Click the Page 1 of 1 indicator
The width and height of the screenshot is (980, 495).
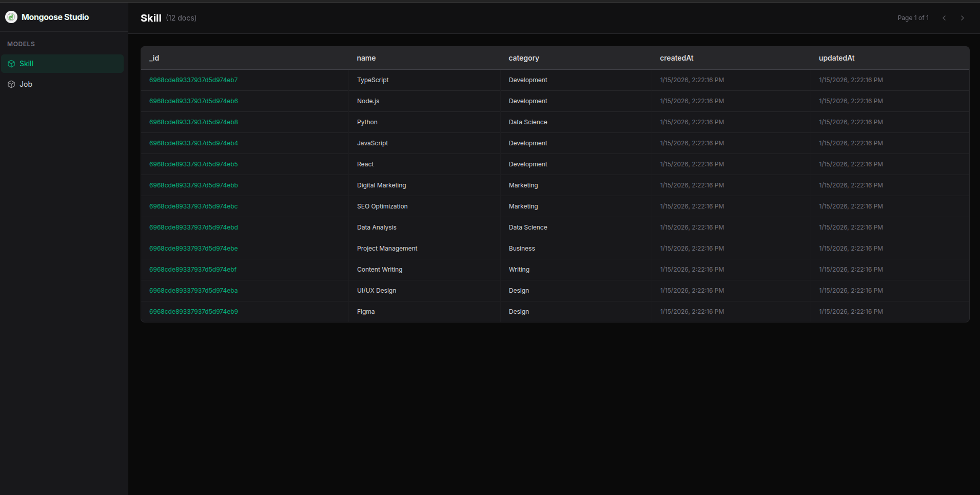[913, 17]
